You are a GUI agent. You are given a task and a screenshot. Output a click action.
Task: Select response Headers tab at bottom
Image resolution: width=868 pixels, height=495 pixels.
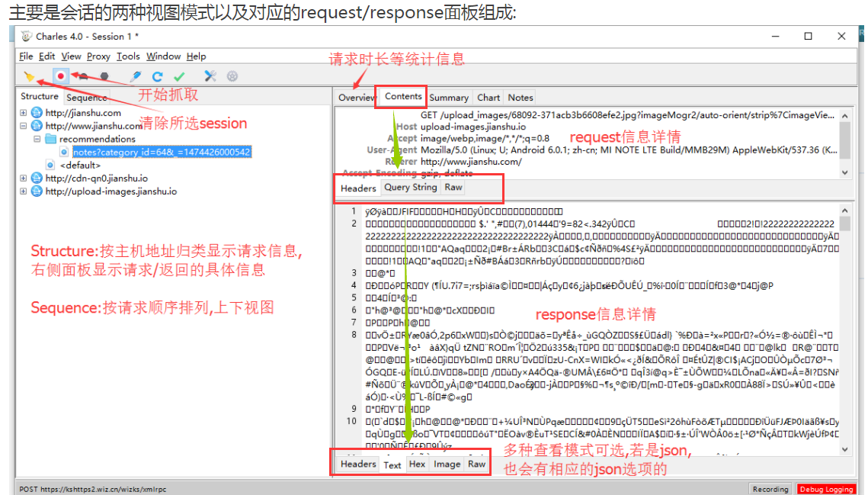pos(358,464)
